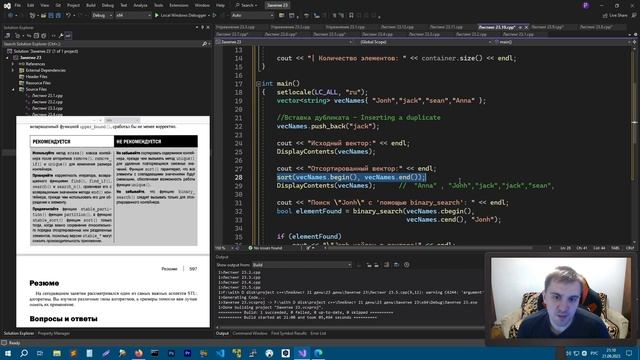640x360 pixels.
Task: Open Extensions menu
Action: (x=179, y=5)
